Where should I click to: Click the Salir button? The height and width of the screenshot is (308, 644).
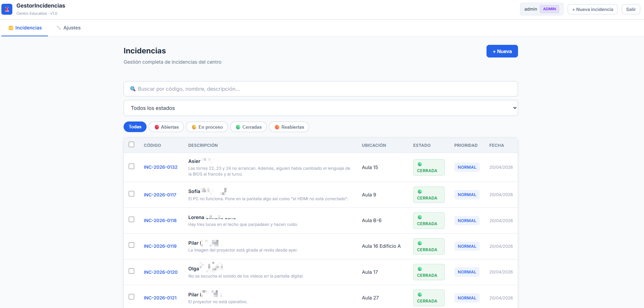631,9
